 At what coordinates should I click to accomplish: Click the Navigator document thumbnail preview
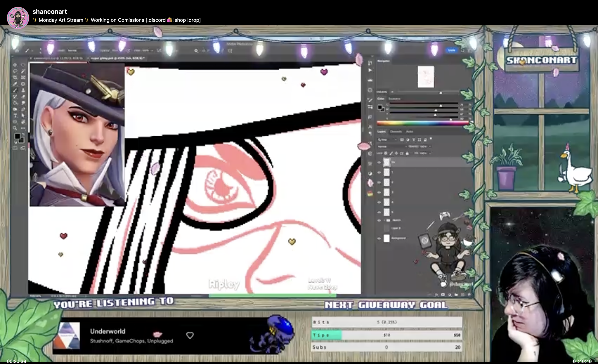(426, 77)
